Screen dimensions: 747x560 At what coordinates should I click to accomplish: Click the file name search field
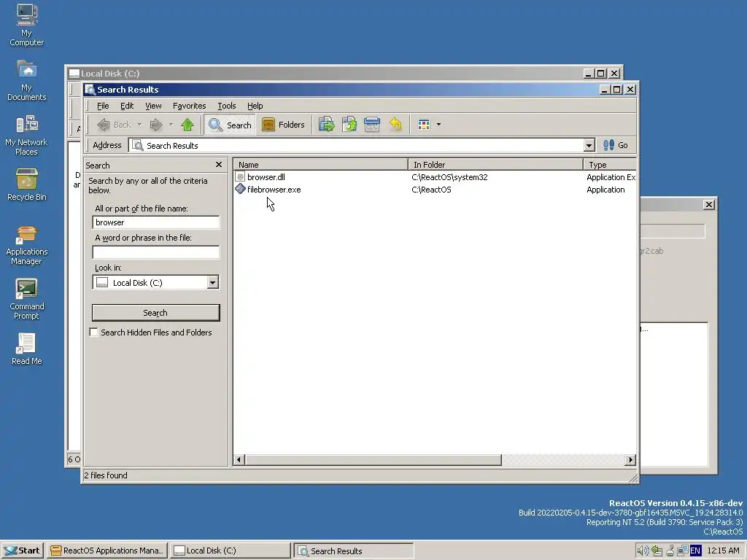[x=156, y=222]
